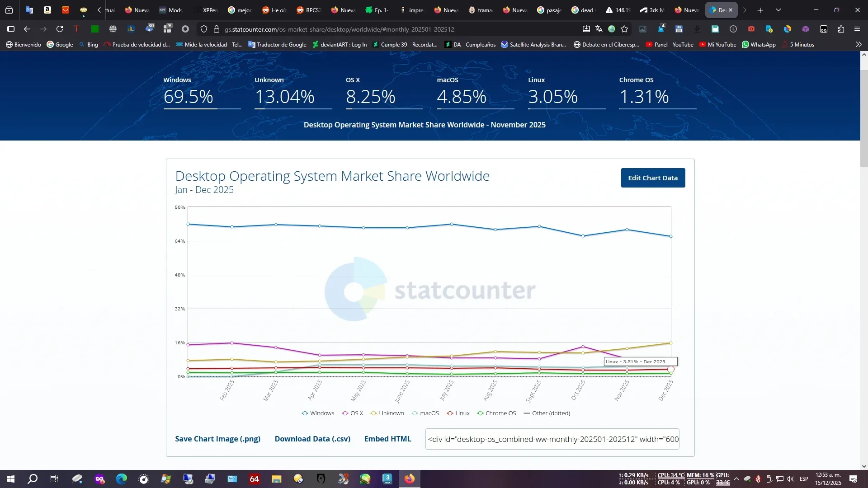Click the Edit Chart Data button

(653, 178)
